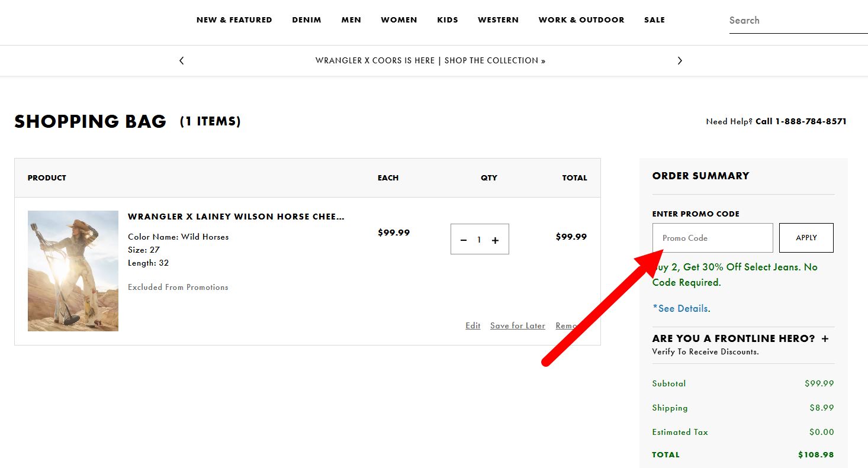This screenshot has height=468, width=868.
Task: Decrease quantity with the minus button
Action: click(464, 240)
